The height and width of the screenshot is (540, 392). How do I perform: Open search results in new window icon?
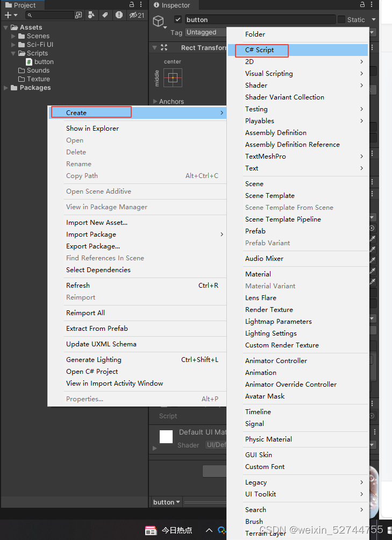tap(79, 15)
